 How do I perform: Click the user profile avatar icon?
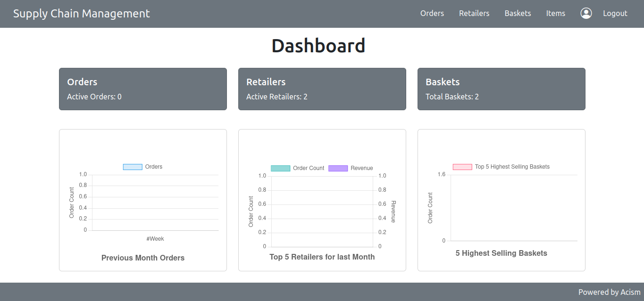pyautogui.click(x=586, y=13)
